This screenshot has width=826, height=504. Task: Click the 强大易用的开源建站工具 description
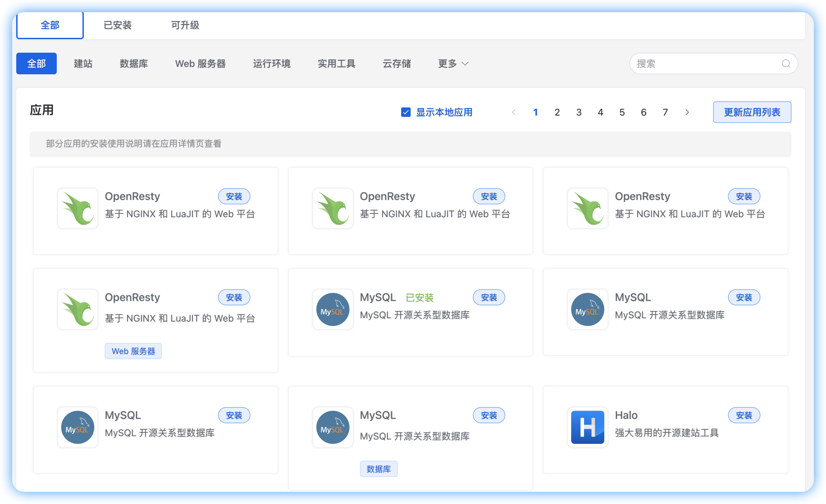coord(666,433)
